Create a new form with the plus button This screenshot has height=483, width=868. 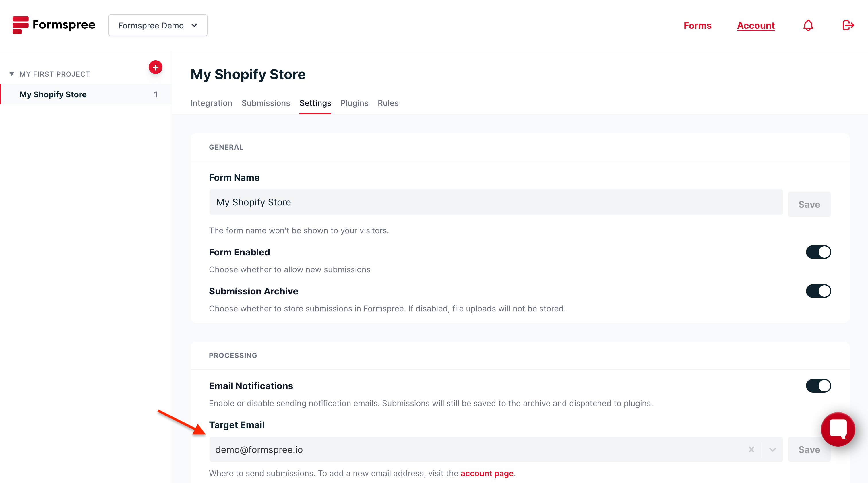coord(155,67)
